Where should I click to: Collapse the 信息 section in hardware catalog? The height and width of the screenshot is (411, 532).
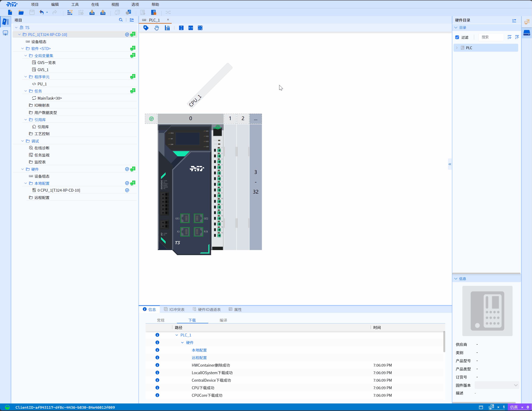[x=456, y=279]
